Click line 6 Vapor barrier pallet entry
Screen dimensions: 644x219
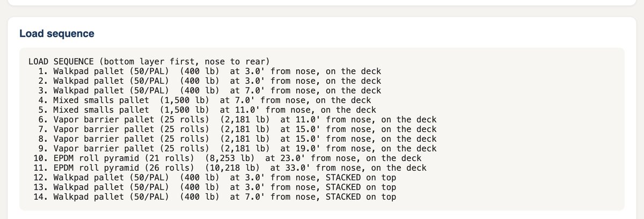tap(237, 119)
